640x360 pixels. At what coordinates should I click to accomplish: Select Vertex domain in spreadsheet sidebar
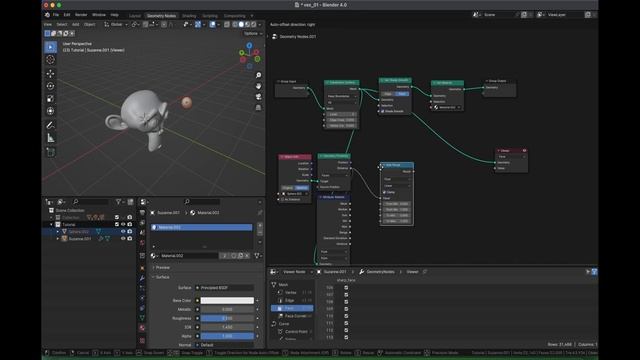[x=292, y=293]
